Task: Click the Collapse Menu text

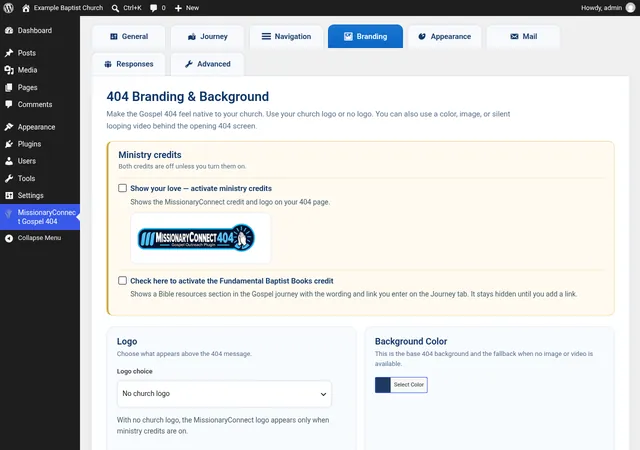Action: coord(39,238)
